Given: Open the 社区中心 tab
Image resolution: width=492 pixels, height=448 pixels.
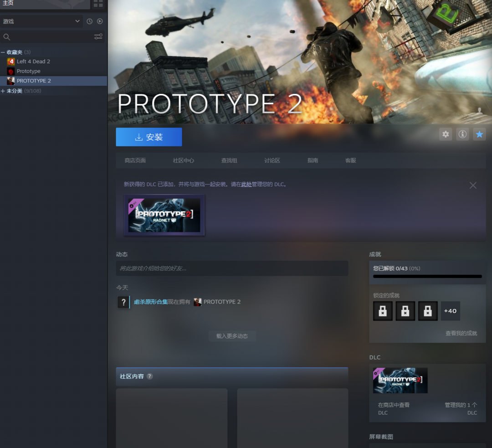Looking at the screenshot, I should [184, 160].
